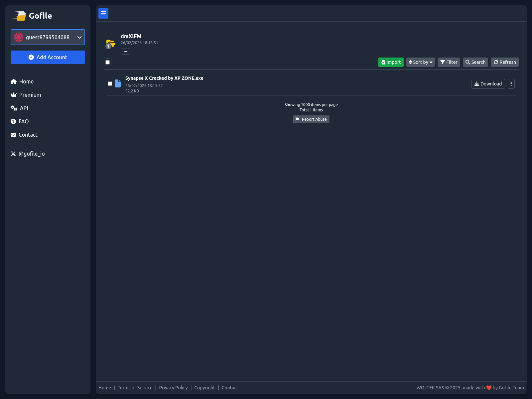Click the file size 92.2 KB text

click(132, 91)
